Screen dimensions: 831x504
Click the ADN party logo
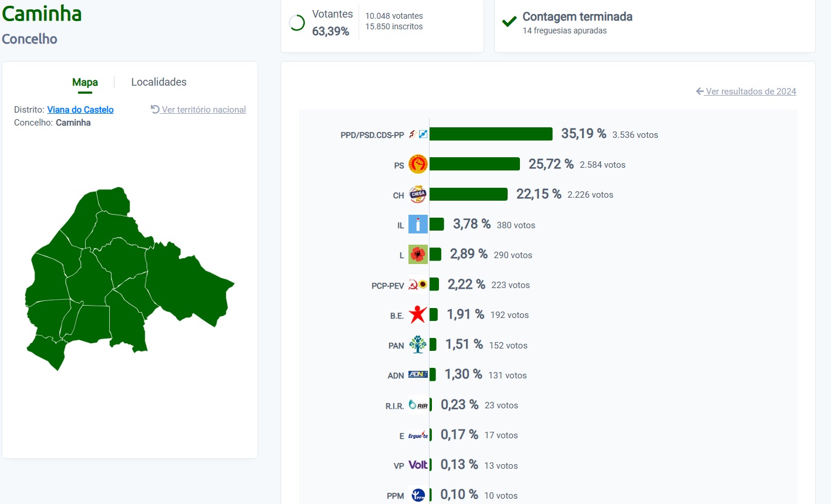(x=418, y=374)
